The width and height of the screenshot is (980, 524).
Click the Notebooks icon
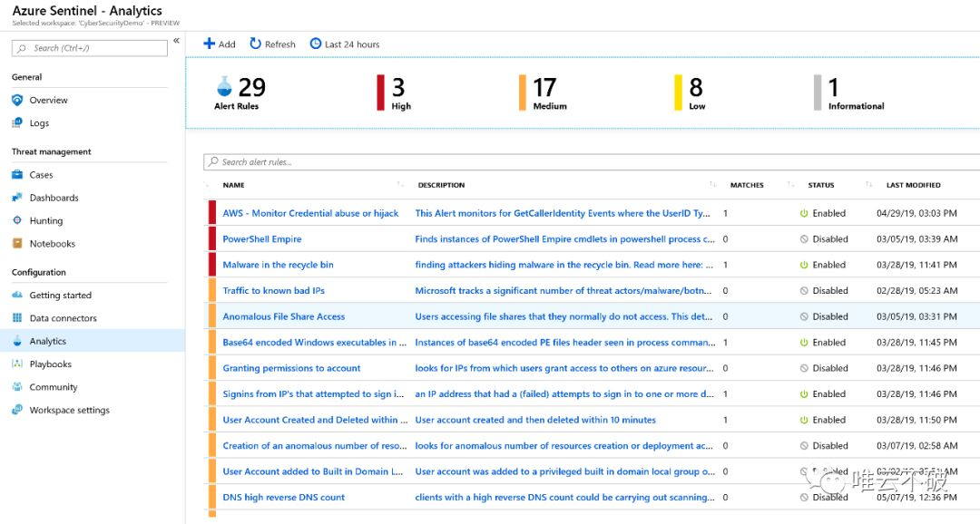(x=17, y=244)
